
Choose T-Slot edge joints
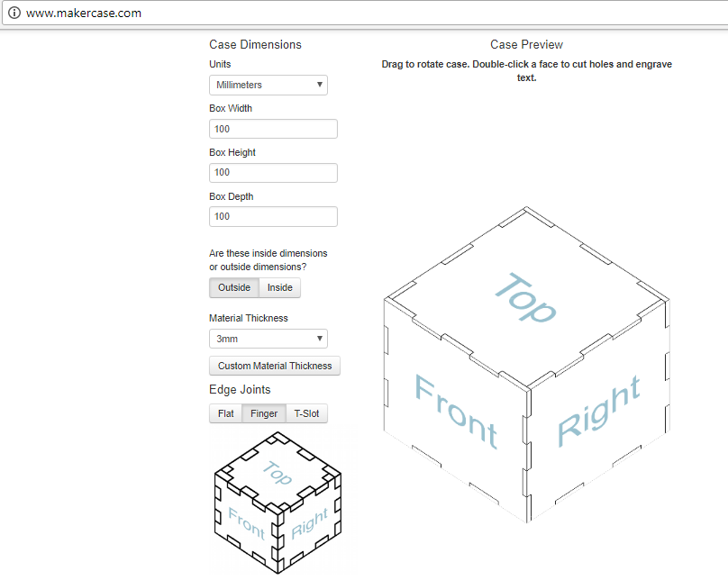(307, 414)
